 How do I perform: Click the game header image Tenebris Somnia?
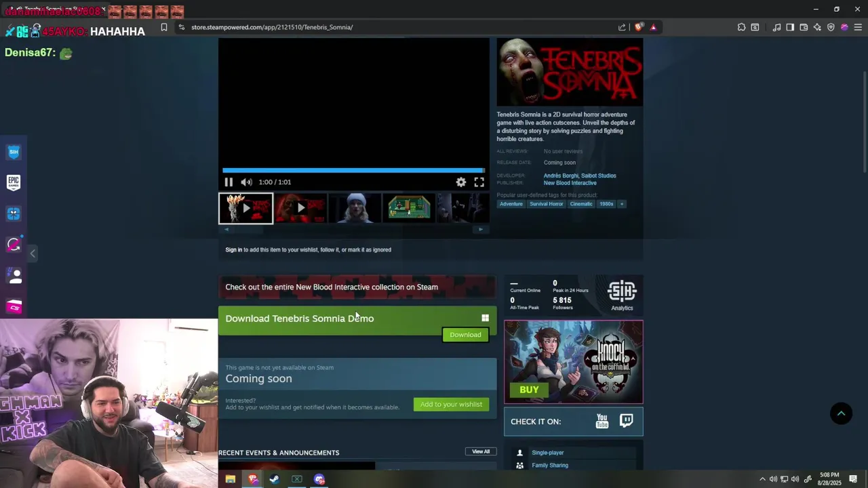click(570, 72)
